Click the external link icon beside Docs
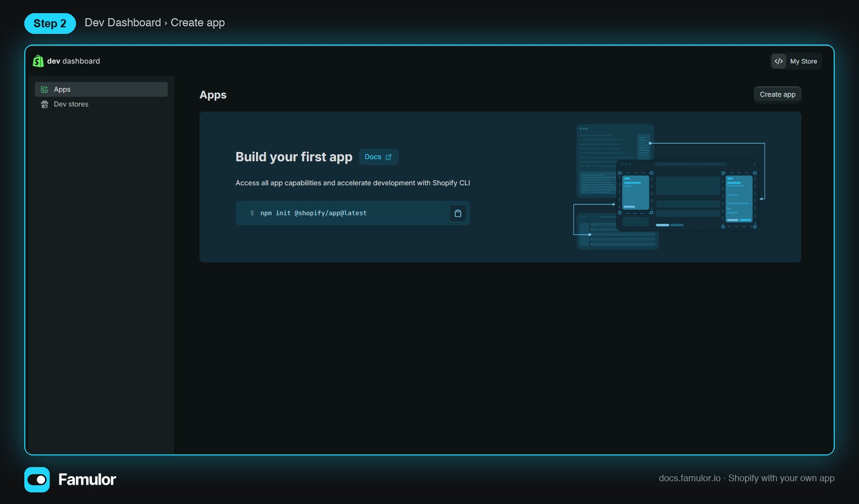Screen dimensions: 859x504 click(388, 157)
